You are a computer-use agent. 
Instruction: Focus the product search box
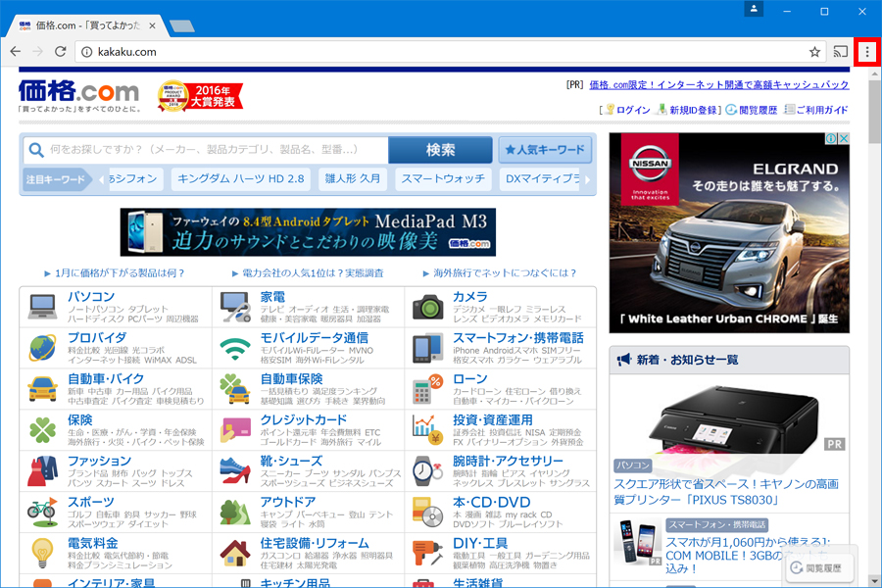click(x=207, y=150)
